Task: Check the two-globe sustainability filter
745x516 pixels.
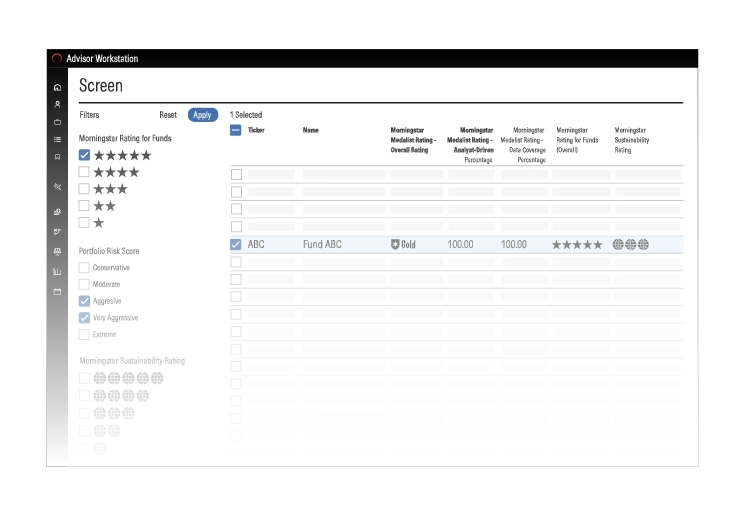Action: [x=84, y=430]
